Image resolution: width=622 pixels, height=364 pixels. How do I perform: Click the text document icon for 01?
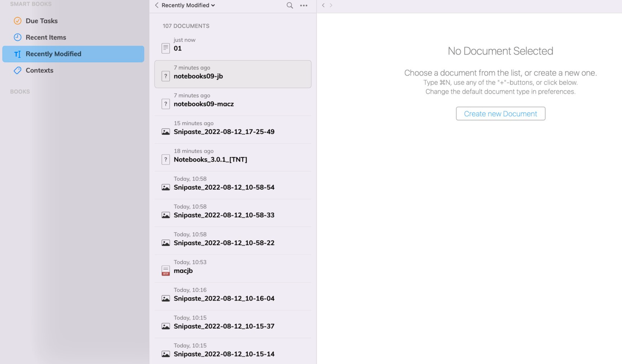click(166, 48)
